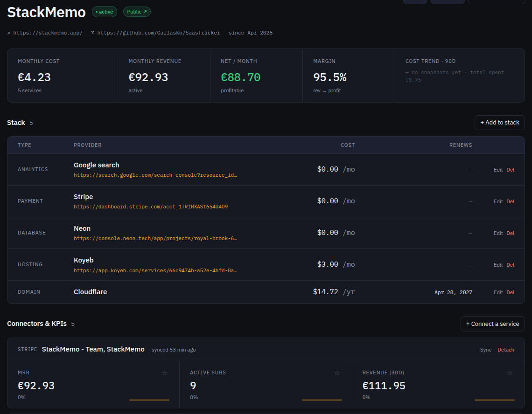Click the Margin value 95.5%
This screenshot has width=532, height=414.
[330, 77]
